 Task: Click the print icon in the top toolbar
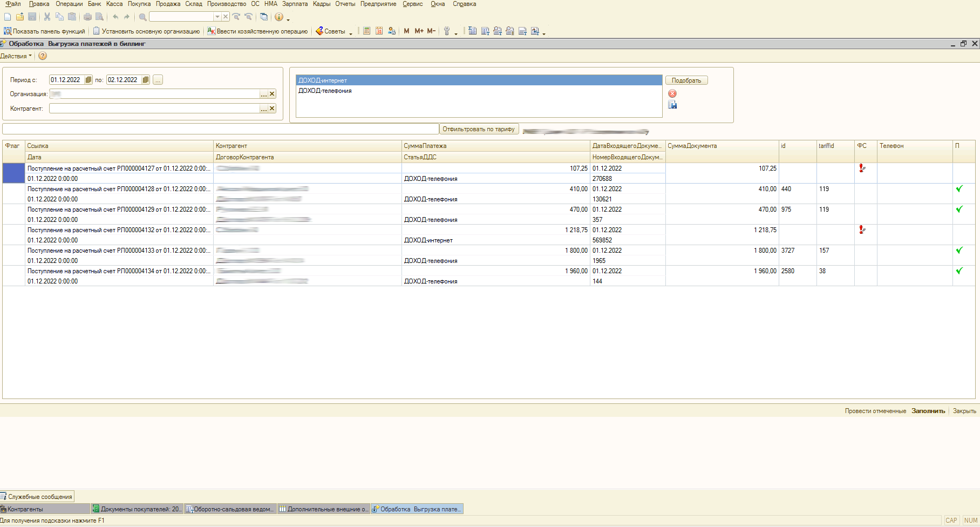(87, 17)
